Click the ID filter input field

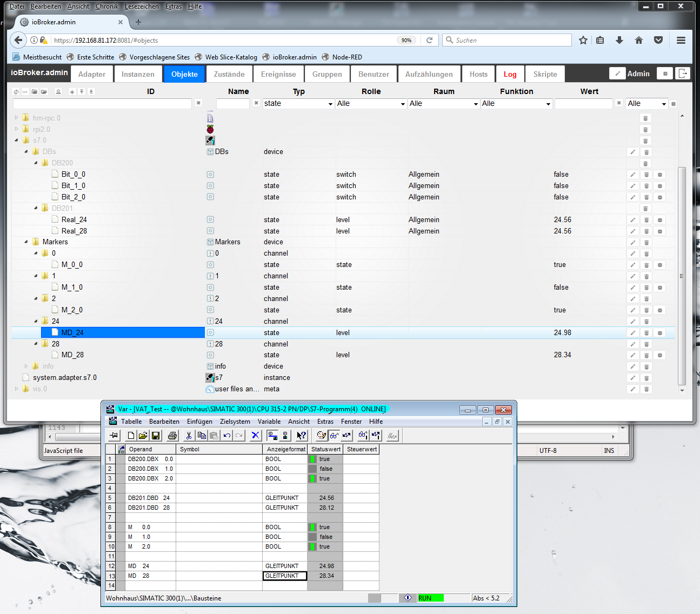(x=103, y=103)
